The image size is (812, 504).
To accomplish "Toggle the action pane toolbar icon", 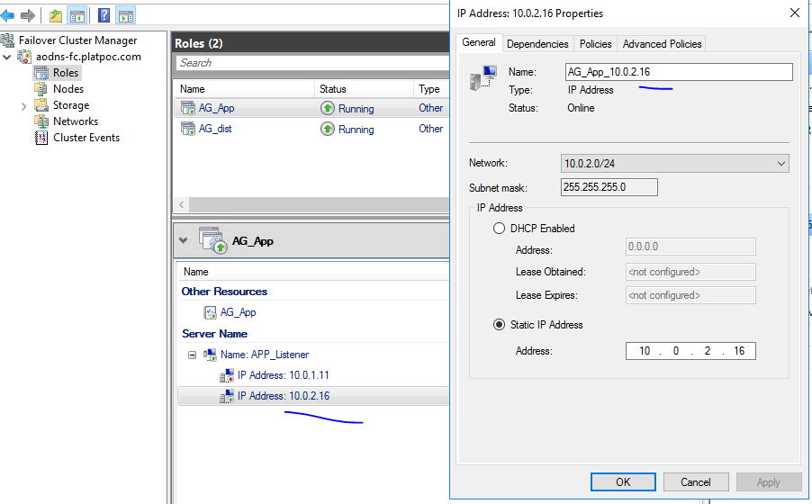I will (x=125, y=15).
